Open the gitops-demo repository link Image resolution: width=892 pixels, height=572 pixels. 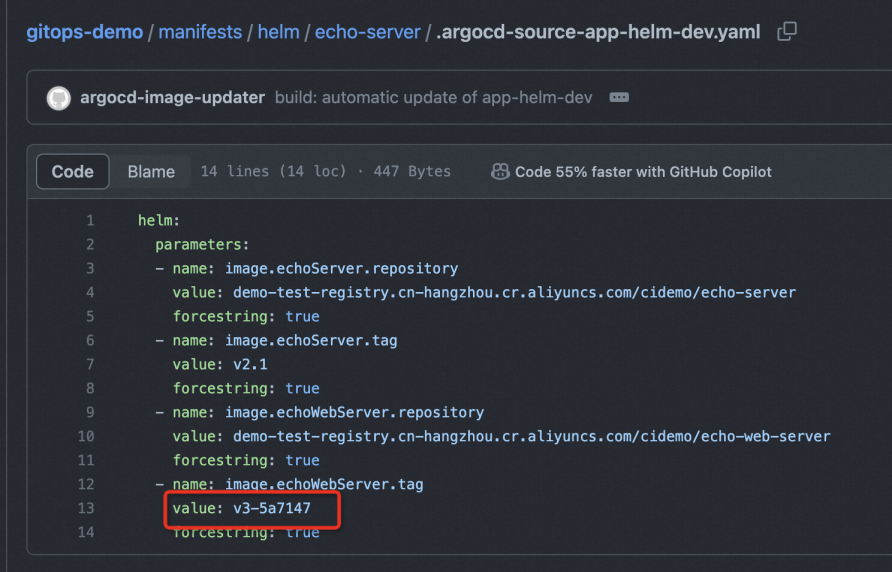click(85, 32)
